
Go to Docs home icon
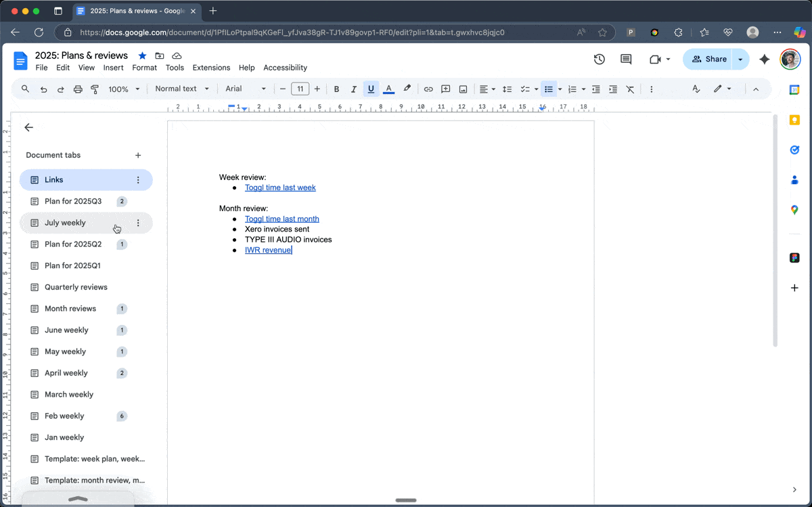pos(20,60)
